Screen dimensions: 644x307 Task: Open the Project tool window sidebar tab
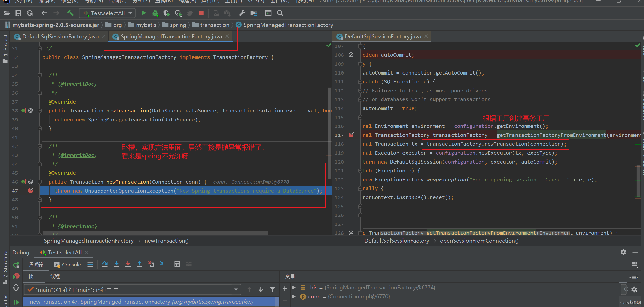[x=5, y=49]
